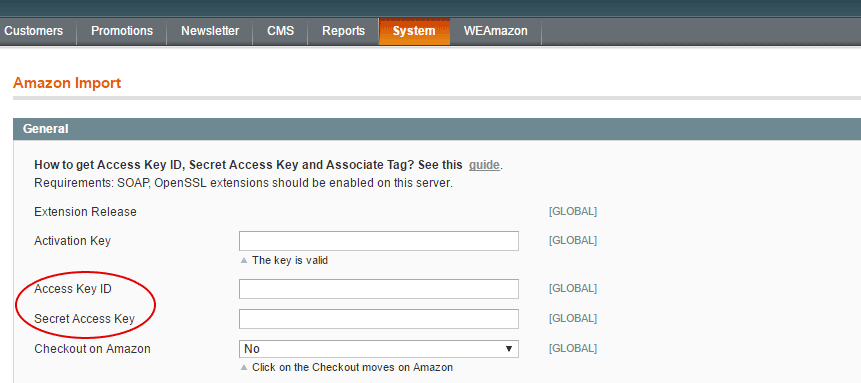Click [GLOBAL] scope label beside Extension Release
The width and height of the screenshot is (861, 383).
(x=573, y=212)
